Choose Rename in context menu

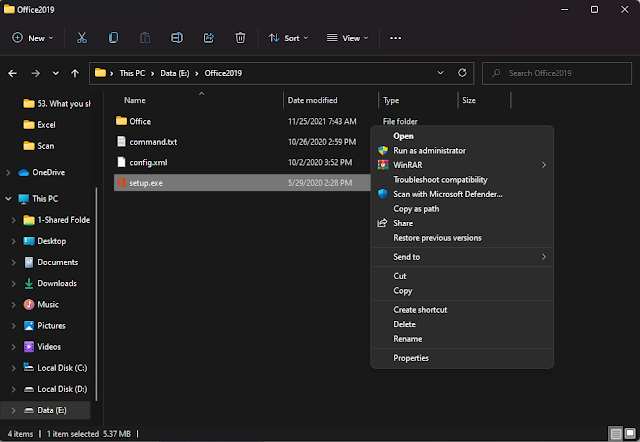(x=462, y=339)
